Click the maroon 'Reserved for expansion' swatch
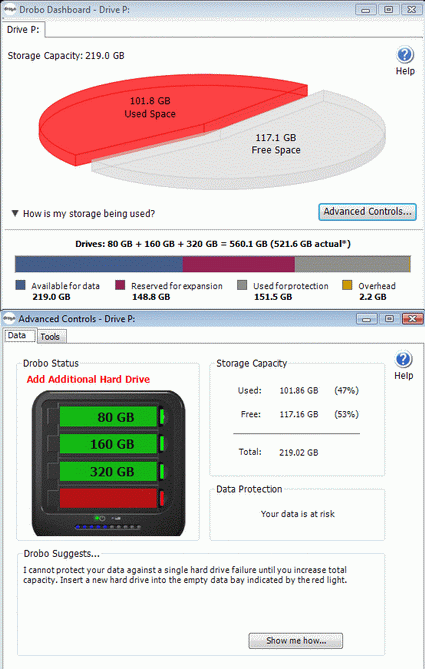Image resolution: width=425 pixels, height=669 pixels. pyautogui.click(x=120, y=285)
